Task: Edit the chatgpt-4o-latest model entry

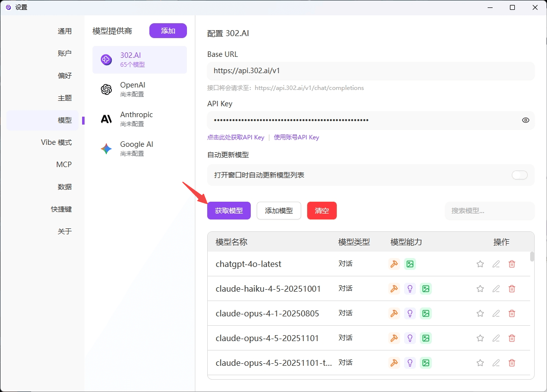Action: point(496,264)
